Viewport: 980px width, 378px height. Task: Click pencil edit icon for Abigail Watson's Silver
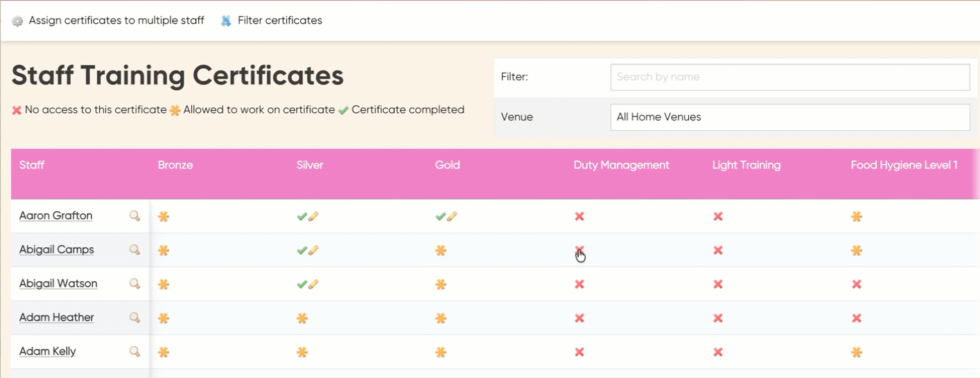[x=313, y=284]
